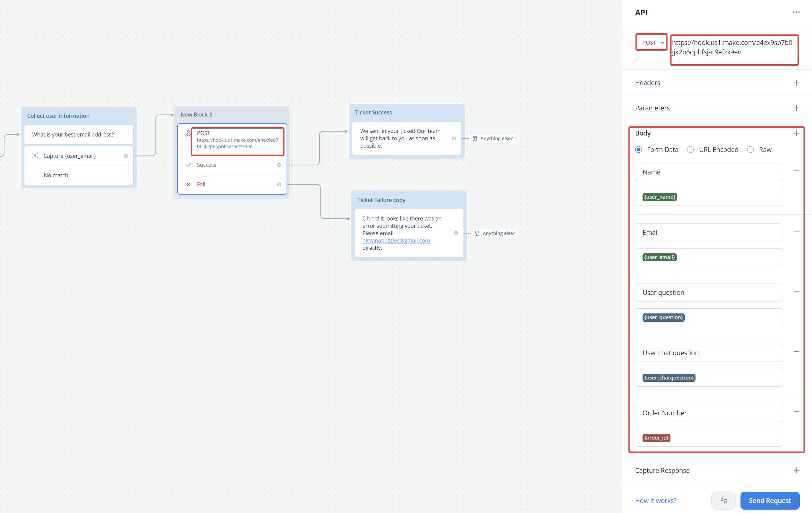The height and width of the screenshot is (513, 812).
Task: Click the red Fail X icon
Action: 189,184
